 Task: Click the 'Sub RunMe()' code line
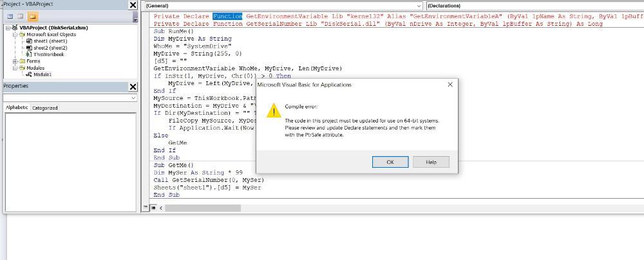point(174,31)
